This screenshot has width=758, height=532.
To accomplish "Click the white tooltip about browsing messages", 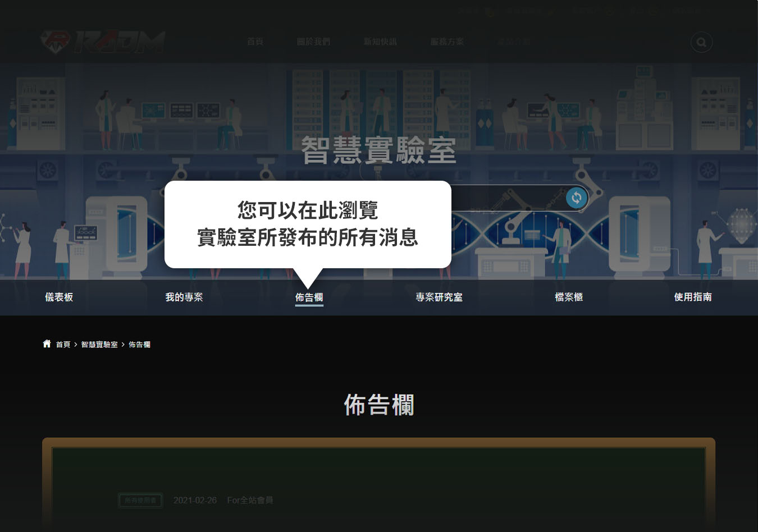I will (308, 224).
